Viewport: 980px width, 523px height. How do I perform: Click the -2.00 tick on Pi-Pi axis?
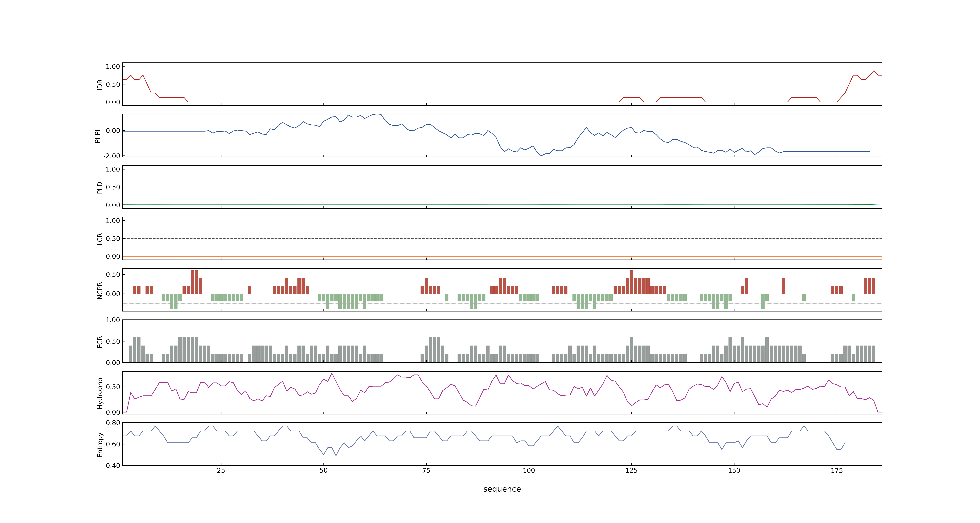111,156
